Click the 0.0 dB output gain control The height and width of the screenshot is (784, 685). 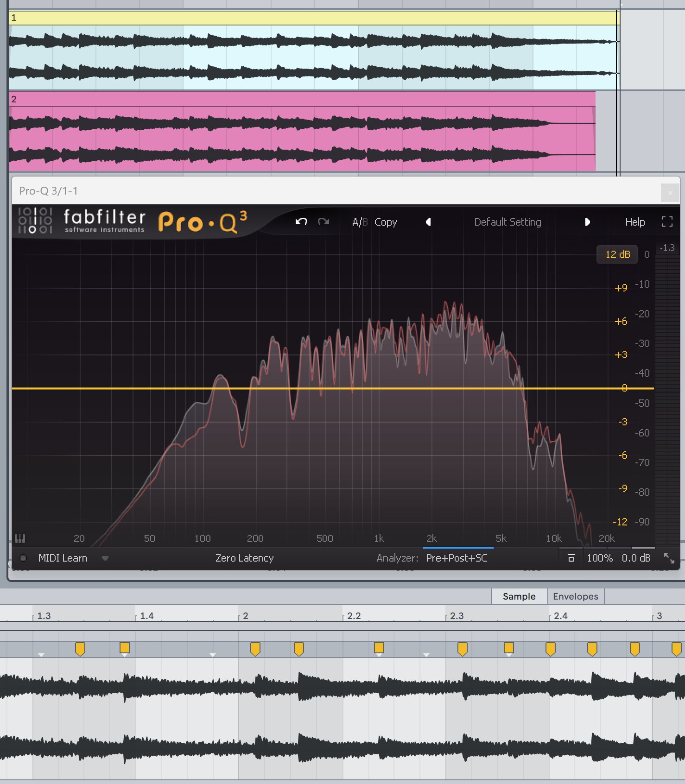click(636, 558)
